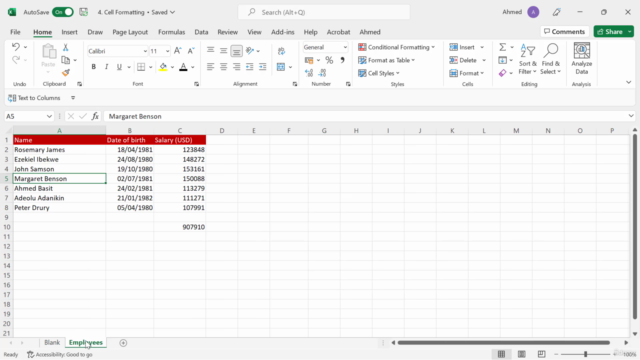Open the Comments pane button
The width and height of the screenshot is (640, 360).
(x=565, y=31)
